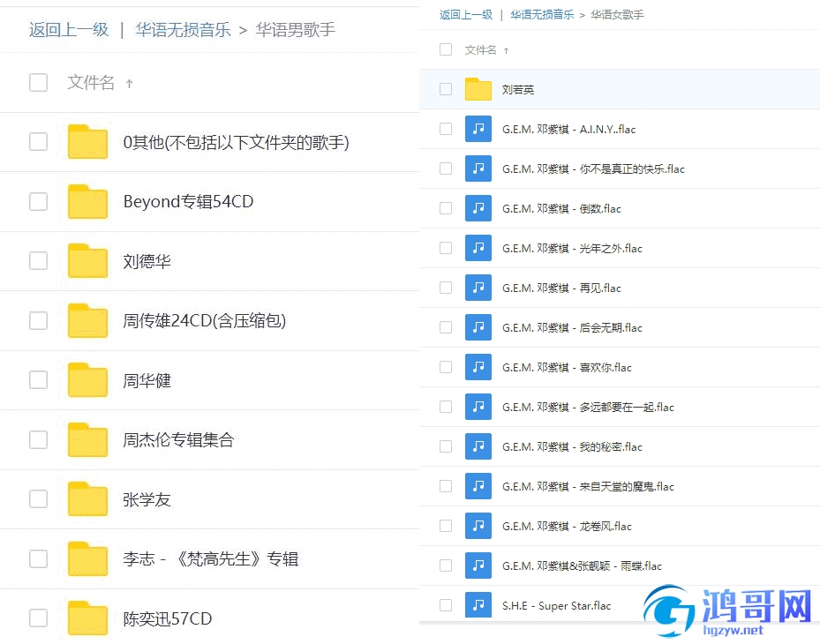Image resolution: width=820 pixels, height=644 pixels.
Task: Click the 张学友 folder icon
Action: tap(87, 499)
